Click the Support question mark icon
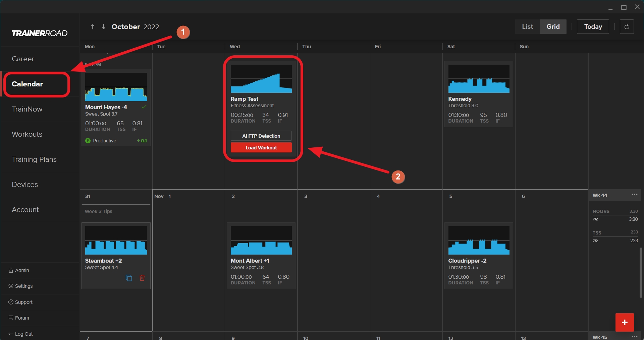 (11, 302)
